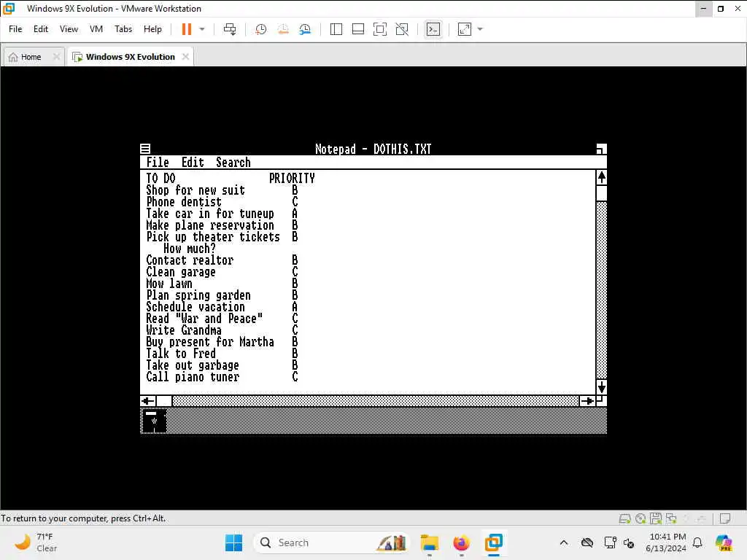Click Notepad's vertical scroll up arrow
This screenshot has width=747, height=560.
click(601, 178)
